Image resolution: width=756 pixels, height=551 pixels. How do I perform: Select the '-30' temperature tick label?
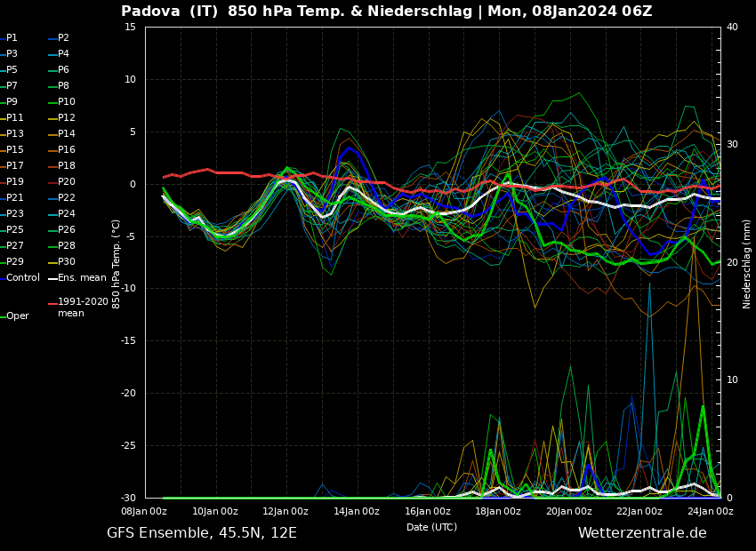(x=128, y=498)
